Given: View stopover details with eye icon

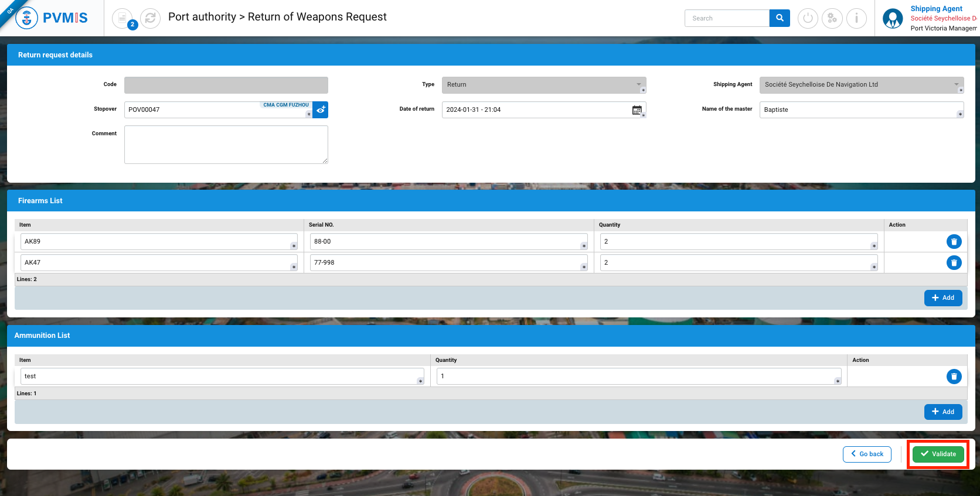Looking at the screenshot, I should [321, 110].
